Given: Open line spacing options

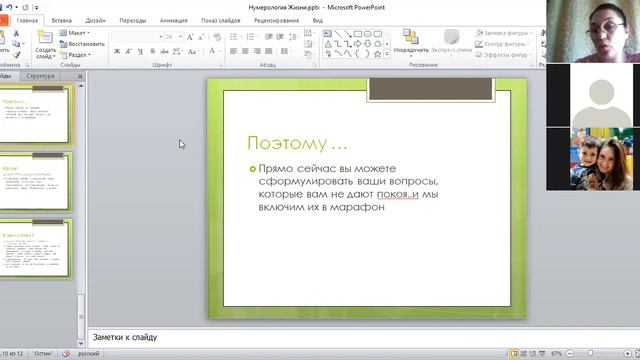Looking at the screenshot, I should [x=293, y=37].
